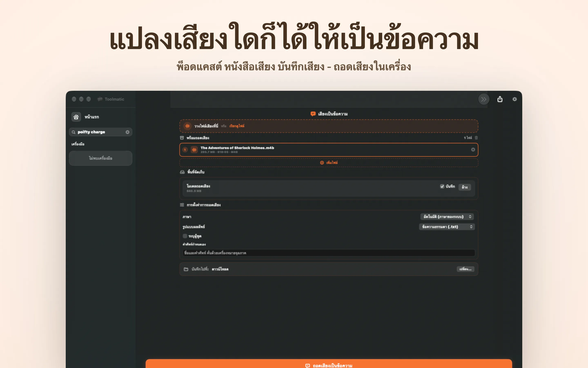Open the language dropdown 'อัตโนมัติ (ภาษาของระบบ)'
This screenshot has height=368, width=588.
pyautogui.click(x=447, y=217)
